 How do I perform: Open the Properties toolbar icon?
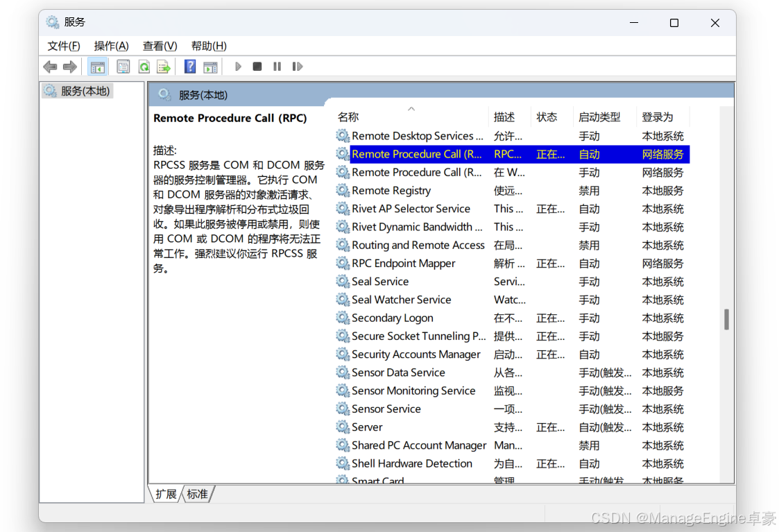pos(123,67)
